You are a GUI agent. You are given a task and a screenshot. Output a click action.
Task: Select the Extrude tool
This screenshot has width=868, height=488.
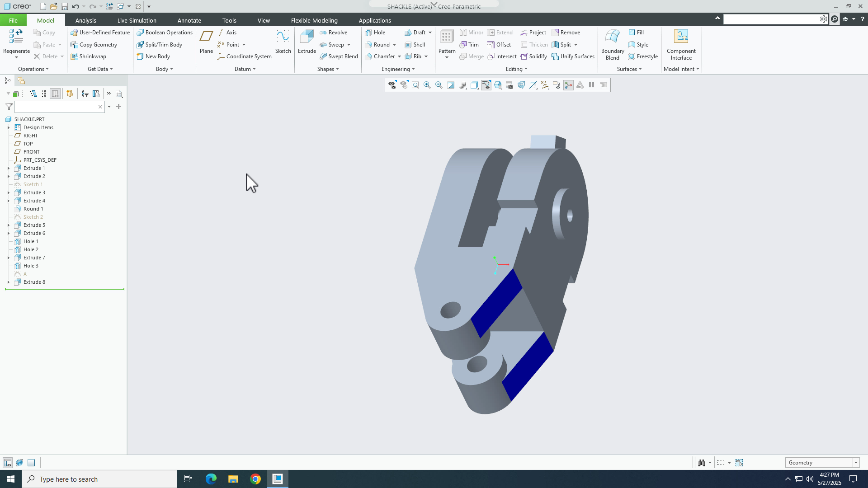coord(307,41)
